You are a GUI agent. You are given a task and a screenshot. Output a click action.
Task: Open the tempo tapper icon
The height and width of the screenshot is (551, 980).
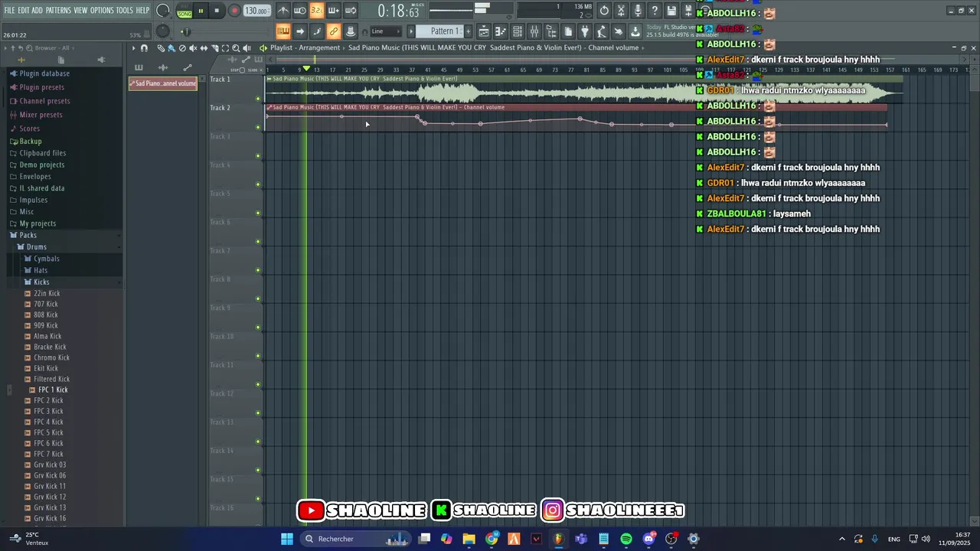click(x=602, y=31)
